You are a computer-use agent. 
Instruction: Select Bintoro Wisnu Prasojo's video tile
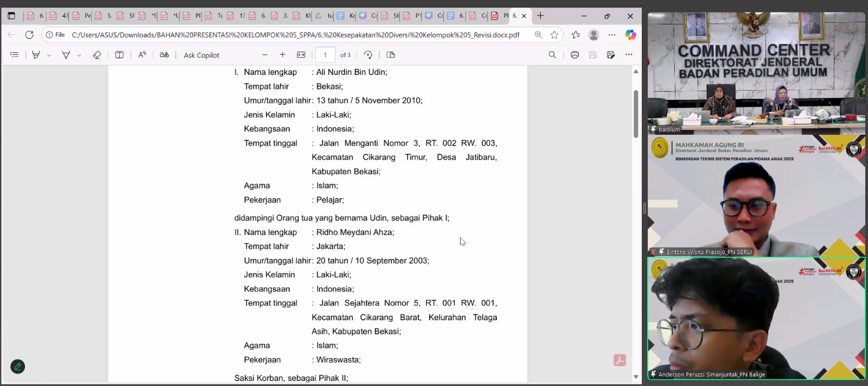point(756,195)
